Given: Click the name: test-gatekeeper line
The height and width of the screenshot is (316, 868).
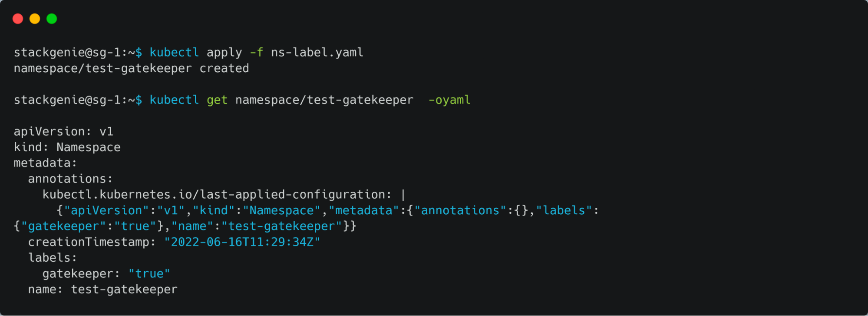Looking at the screenshot, I should coord(103,289).
